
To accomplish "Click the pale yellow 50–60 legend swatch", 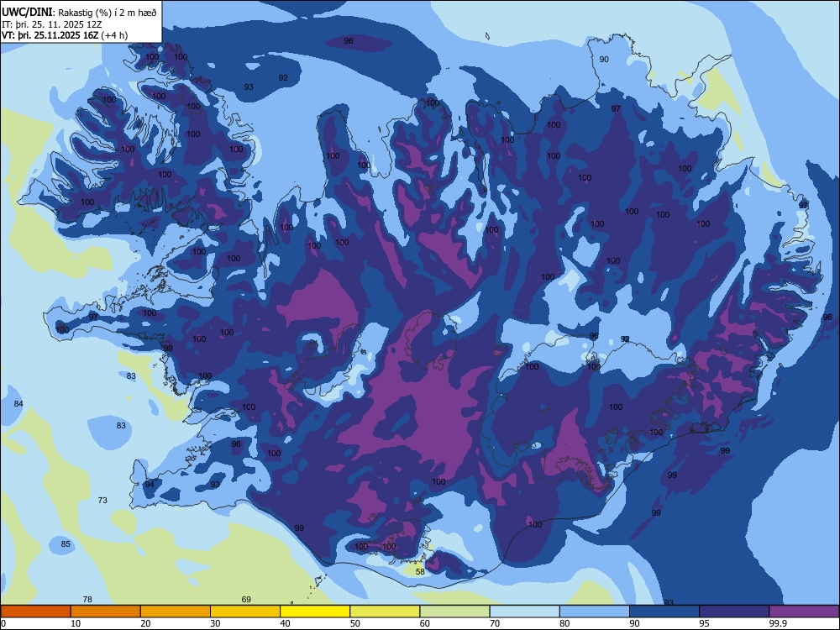I will (386, 612).
